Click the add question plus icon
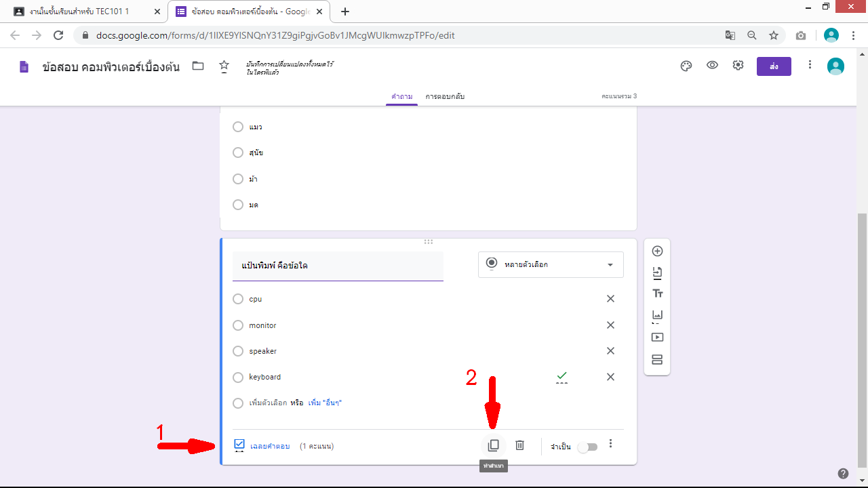Viewport: 868px width, 488px height. (656, 251)
